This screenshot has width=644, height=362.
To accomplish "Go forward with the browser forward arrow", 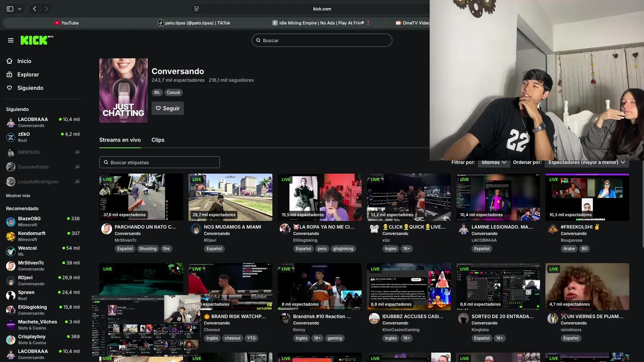I will tap(46, 9).
